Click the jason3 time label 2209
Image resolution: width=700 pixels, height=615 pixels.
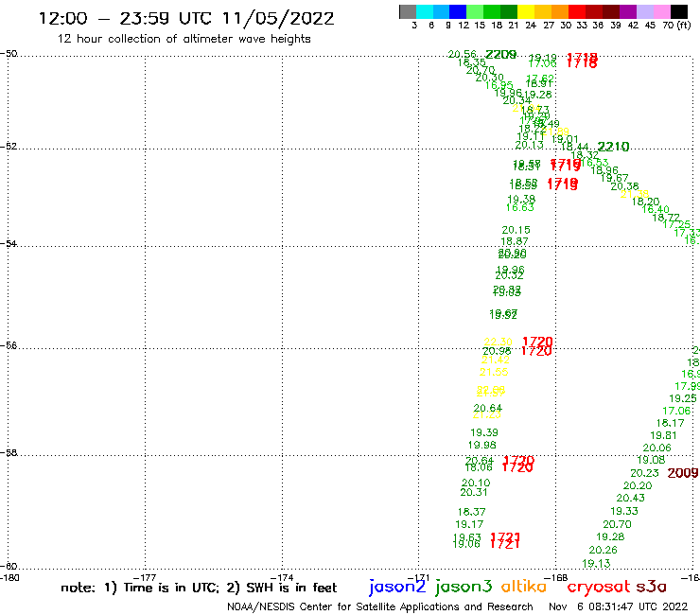(x=501, y=55)
